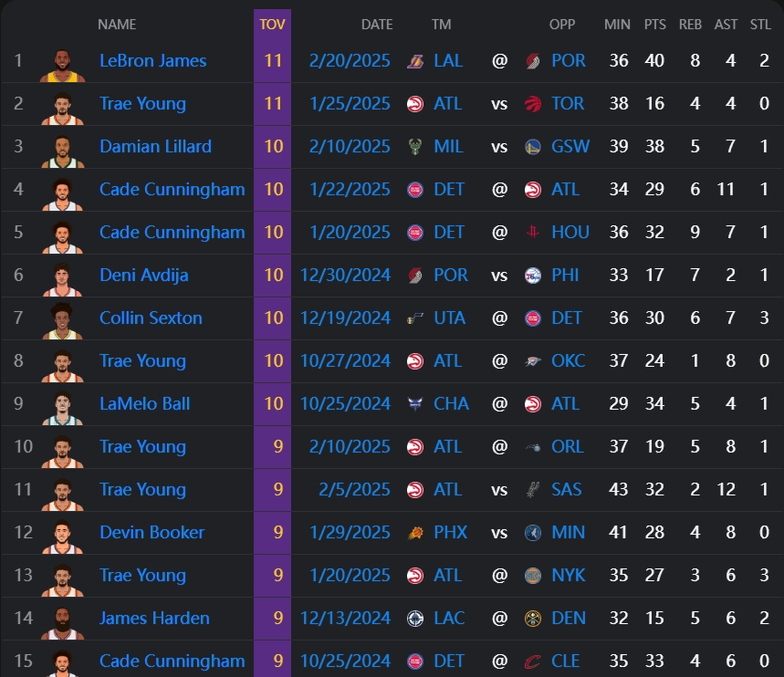Select the Jazz logo beside UTA
The image size is (784, 677).
coord(415,318)
